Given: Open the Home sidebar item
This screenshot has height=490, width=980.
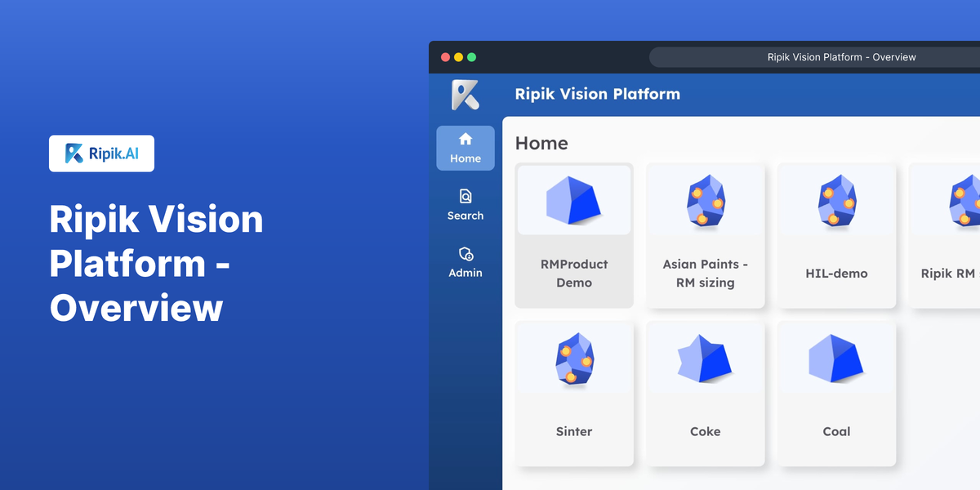Looking at the screenshot, I should (x=465, y=148).
